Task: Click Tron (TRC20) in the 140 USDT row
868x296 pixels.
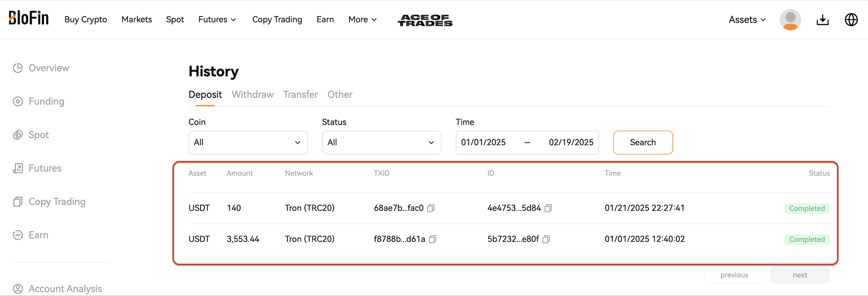Action: click(310, 208)
